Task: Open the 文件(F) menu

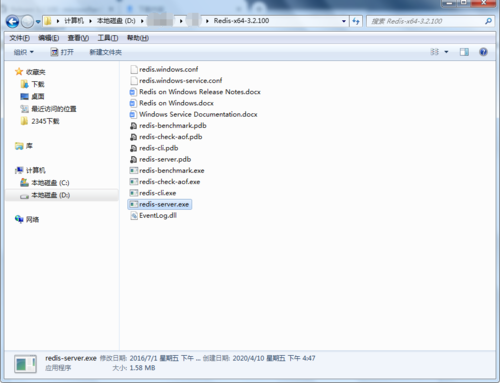Action: pyautogui.click(x=19, y=38)
